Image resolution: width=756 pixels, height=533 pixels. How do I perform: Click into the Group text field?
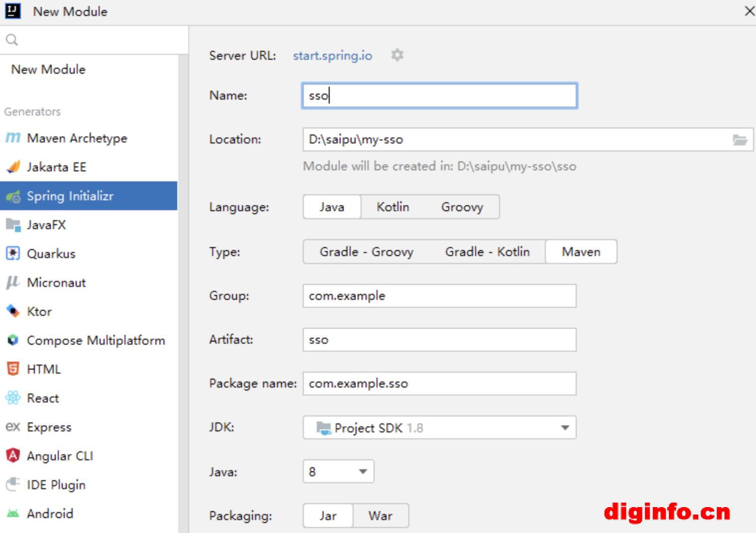[439, 296]
